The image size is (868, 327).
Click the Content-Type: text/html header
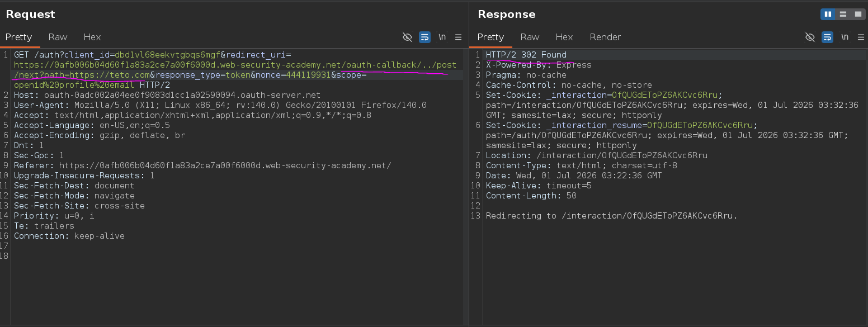[x=581, y=165]
